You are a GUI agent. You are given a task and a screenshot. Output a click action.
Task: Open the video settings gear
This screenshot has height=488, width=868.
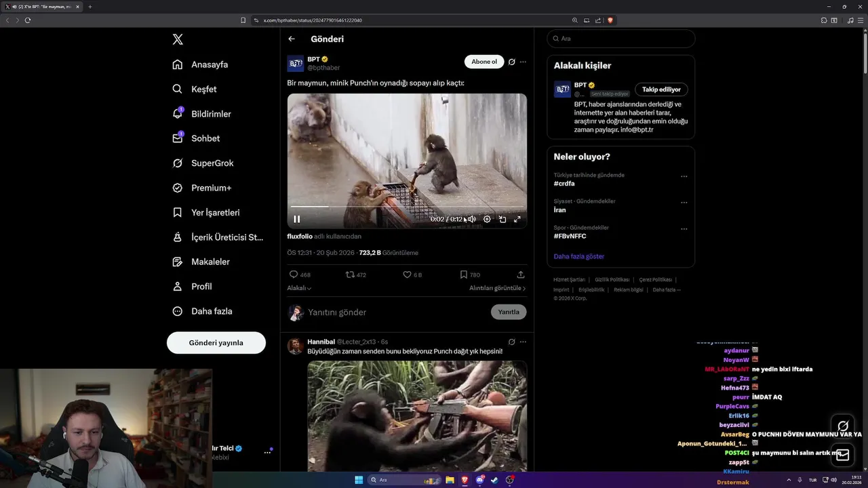pyautogui.click(x=487, y=219)
